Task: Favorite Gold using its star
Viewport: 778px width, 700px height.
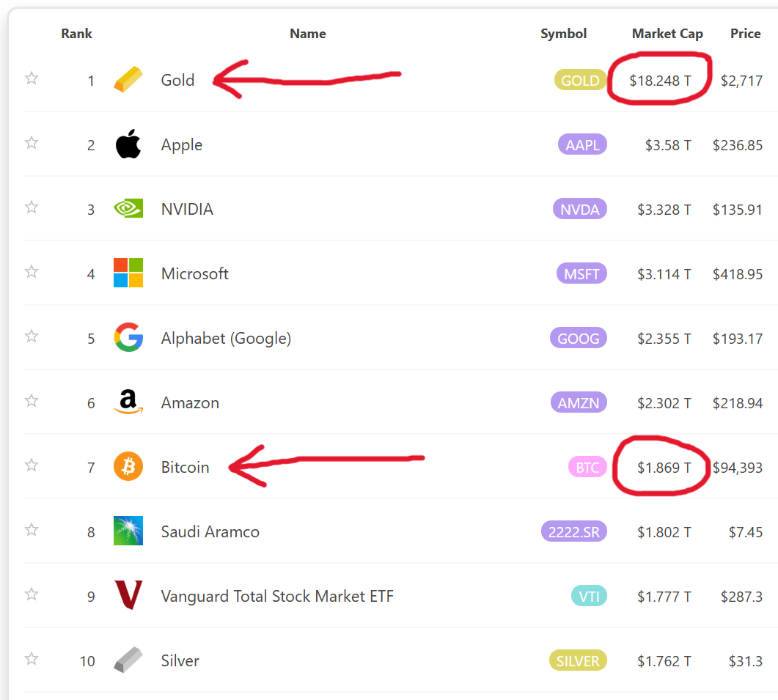Action: click(x=31, y=78)
